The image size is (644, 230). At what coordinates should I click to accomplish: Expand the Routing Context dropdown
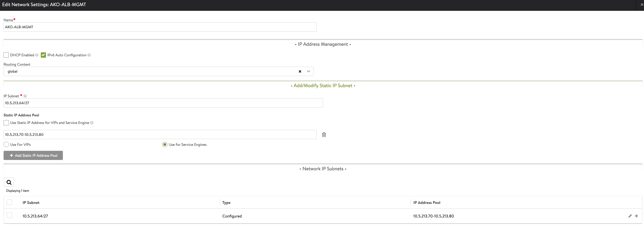point(308,71)
